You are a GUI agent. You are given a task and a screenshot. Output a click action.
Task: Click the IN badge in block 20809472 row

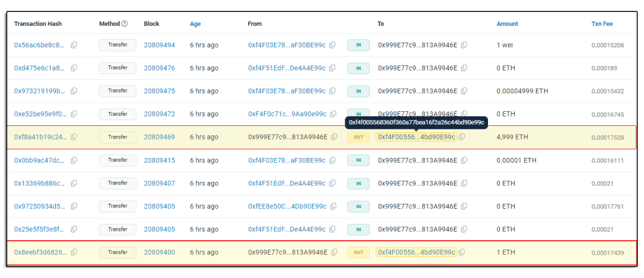(x=358, y=114)
